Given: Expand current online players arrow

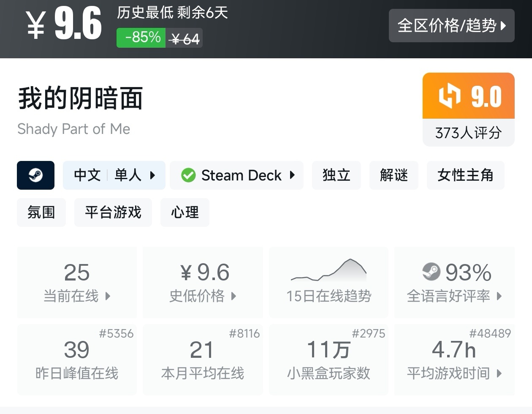Looking at the screenshot, I should pyautogui.click(x=108, y=296).
